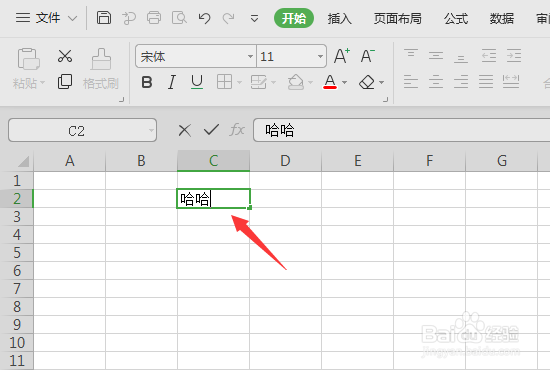Click the 粘贴 paste icon
Screen dimensions: 550x370
point(29,59)
